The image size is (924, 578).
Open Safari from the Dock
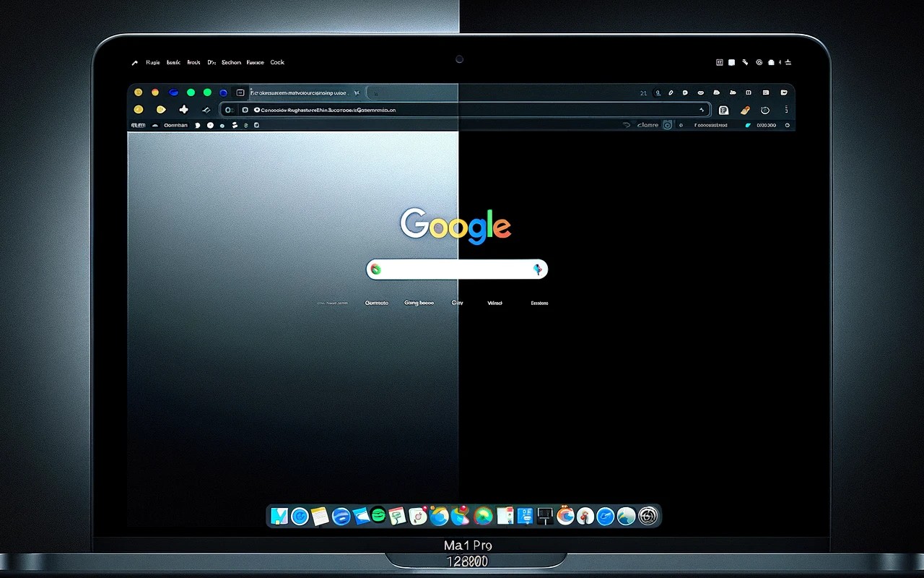[x=300, y=516]
